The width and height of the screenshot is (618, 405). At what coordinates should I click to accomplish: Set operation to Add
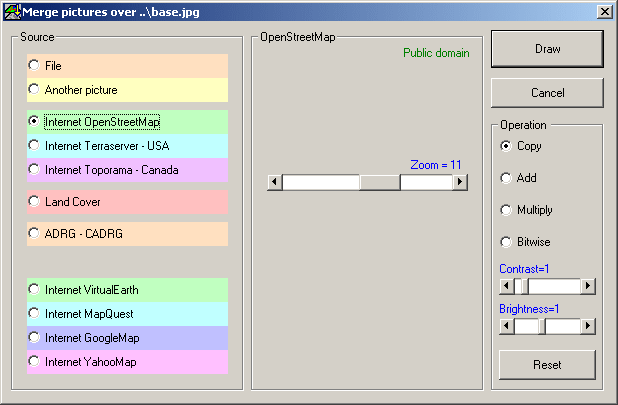coord(519,178)
